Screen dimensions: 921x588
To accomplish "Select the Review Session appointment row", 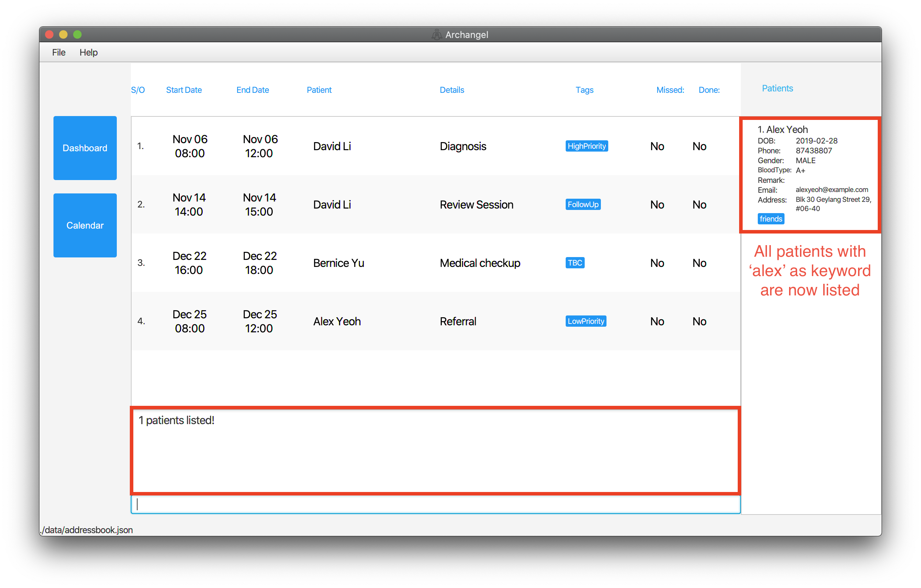I will coord(435,205).
